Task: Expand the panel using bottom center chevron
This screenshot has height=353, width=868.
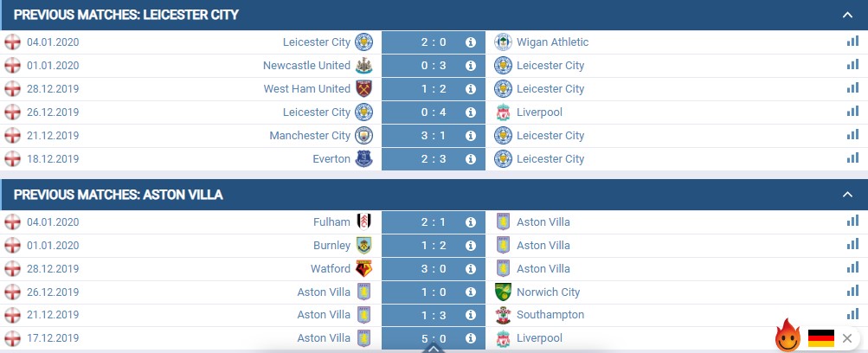Action: point(434,349)
